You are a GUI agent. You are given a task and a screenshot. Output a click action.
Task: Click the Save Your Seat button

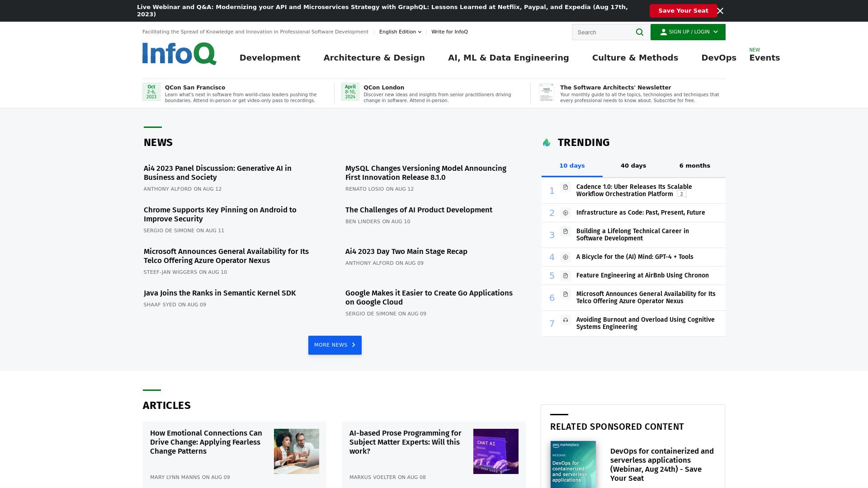(683, 11)
